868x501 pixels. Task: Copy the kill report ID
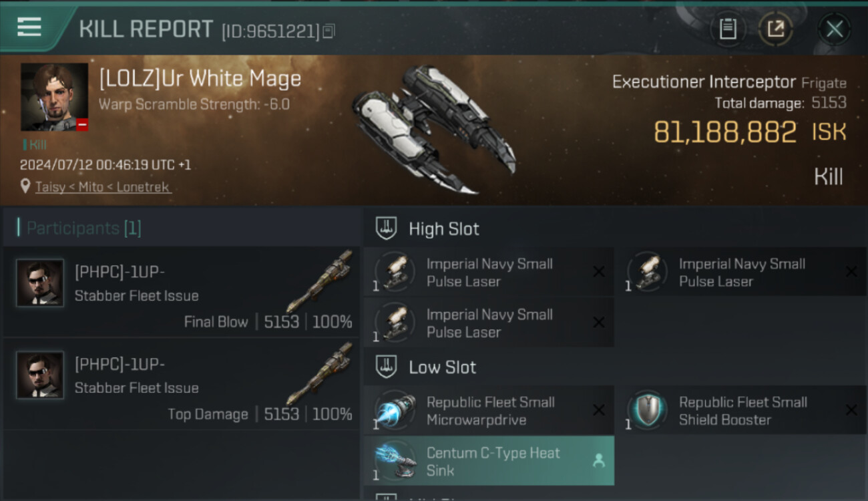(329, 31)
